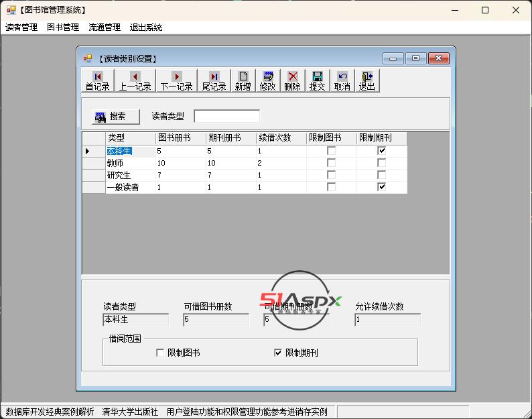Cancel edits with 取消 button
Screen dimensions: 532x419
(x=342, y=81)
